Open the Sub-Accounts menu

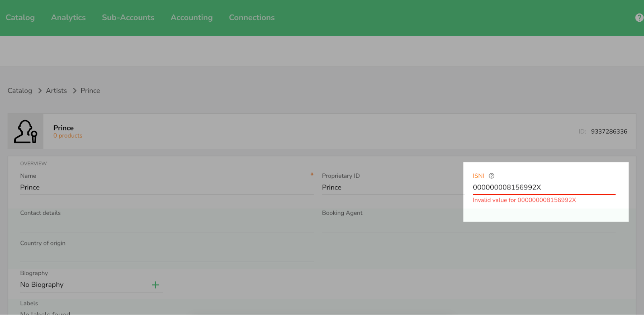click(128, 18)
